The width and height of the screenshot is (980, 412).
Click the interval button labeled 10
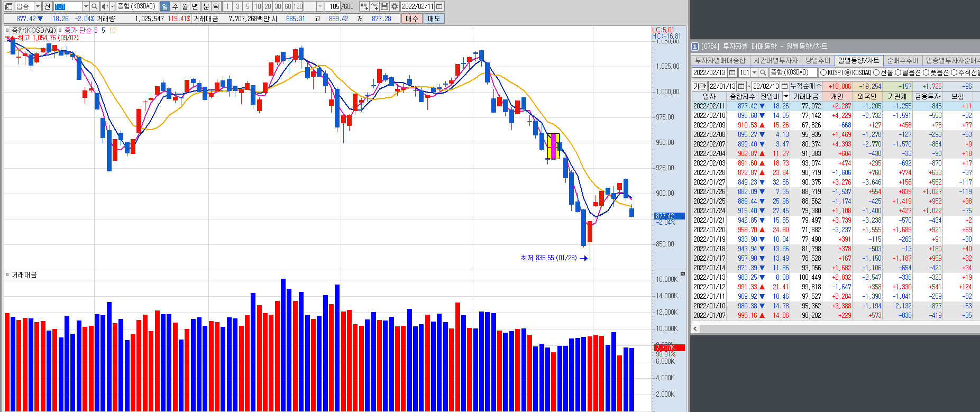click(x=258, y=6)
